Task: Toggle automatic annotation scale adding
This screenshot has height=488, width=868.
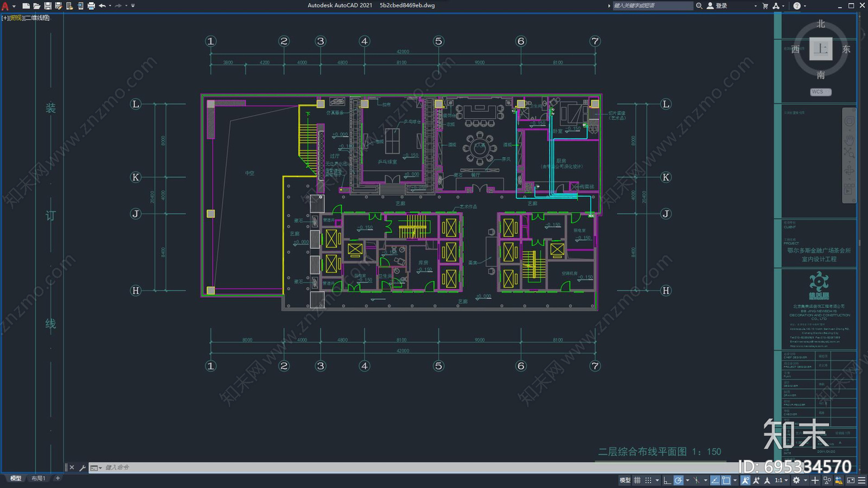Action: [756, 480]
